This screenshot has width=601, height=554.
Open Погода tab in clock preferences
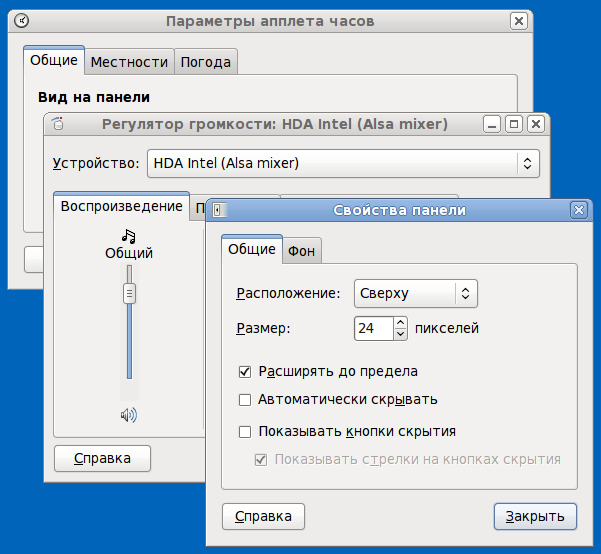coord(206,62)
